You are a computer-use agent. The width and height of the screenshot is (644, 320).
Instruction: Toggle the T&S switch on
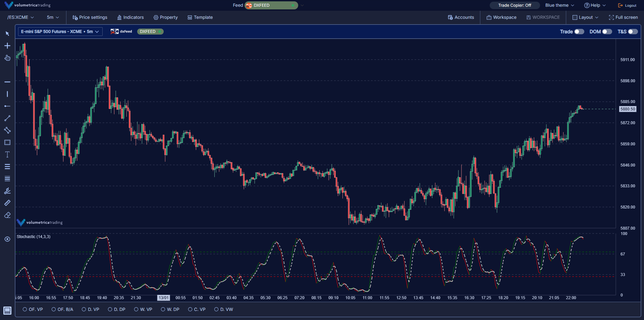click(x=633, y=32)
